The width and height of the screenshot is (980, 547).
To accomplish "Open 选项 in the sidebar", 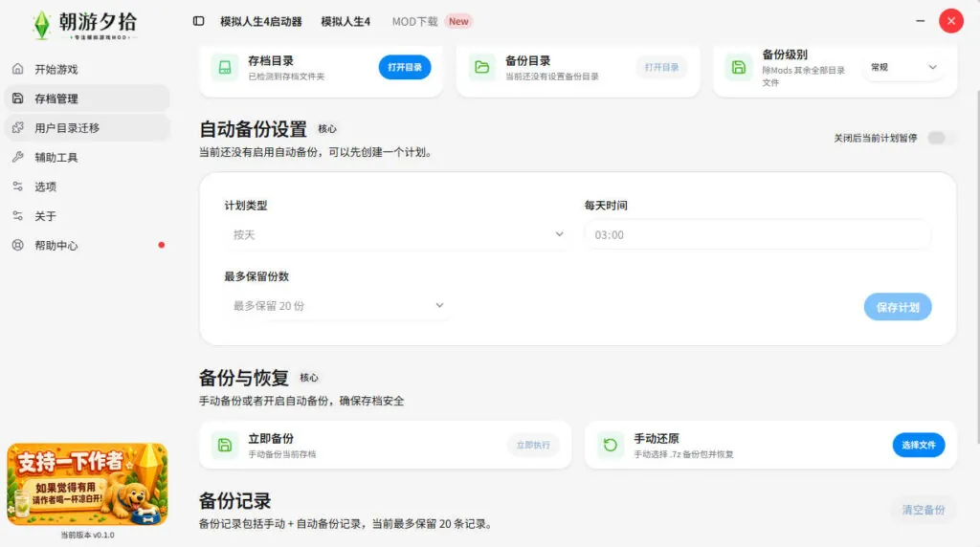I will coord(87,186).
